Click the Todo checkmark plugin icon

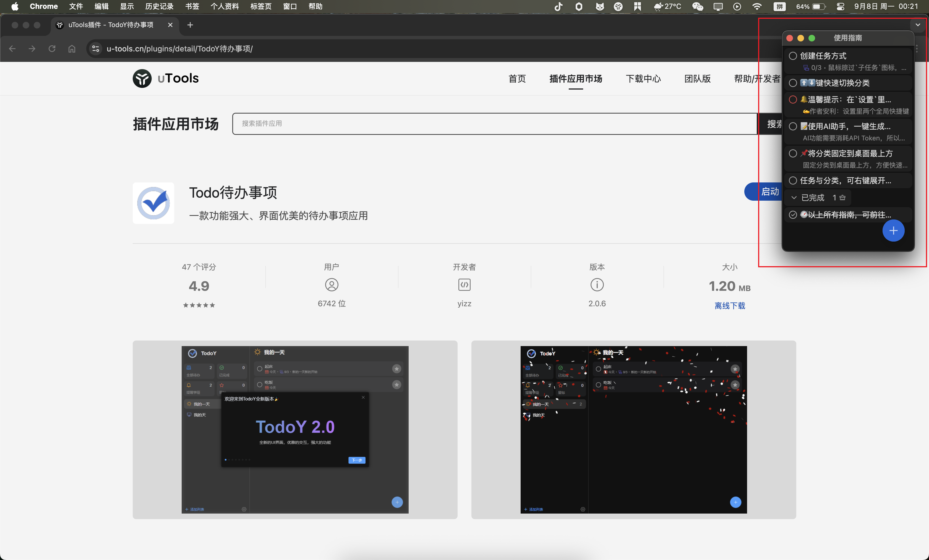(x=153, y=203)
